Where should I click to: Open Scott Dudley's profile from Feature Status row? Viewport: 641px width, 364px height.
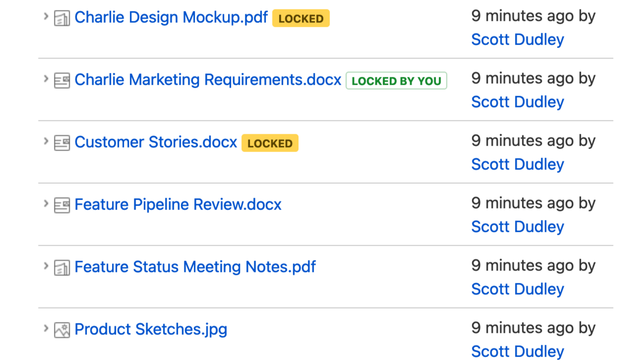(518, 289)
